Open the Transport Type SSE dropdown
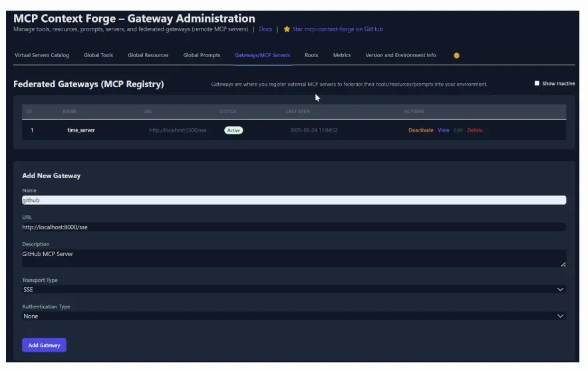This screenshot has width=588, height=369. [294, 289]
